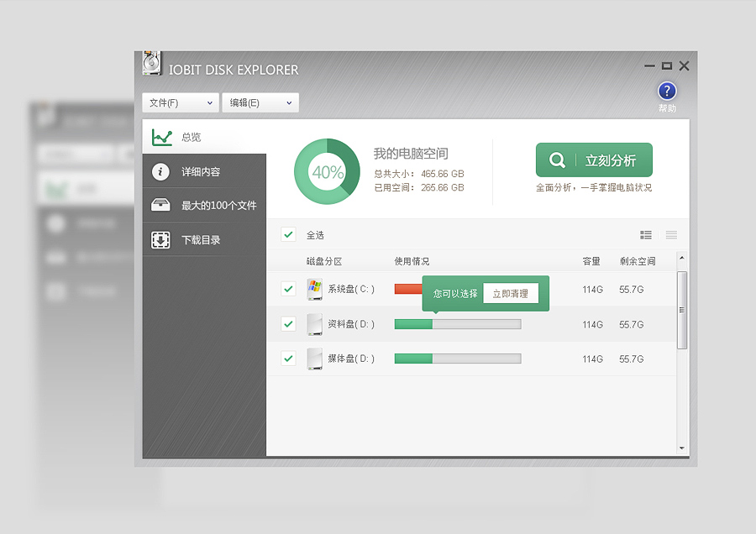
Task: Click the scrollbar up arrow
Action: click(682, 258)
